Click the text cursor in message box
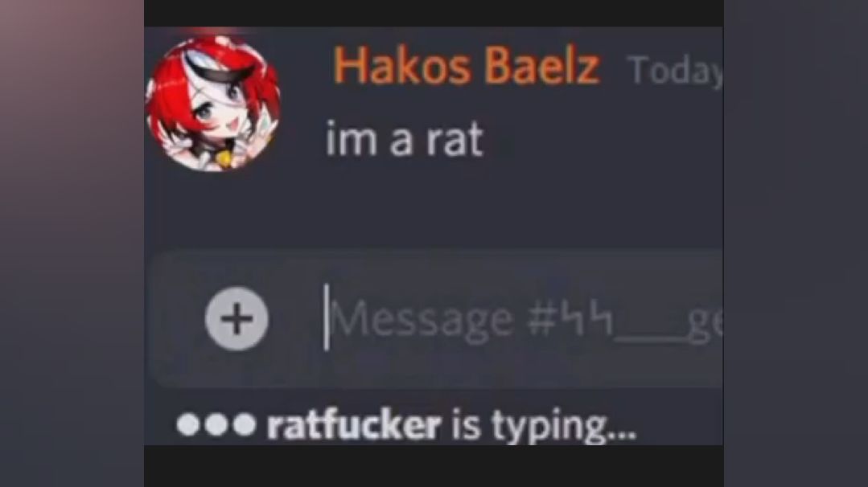The height and width of the screenshot is (487, 868). 327,317
